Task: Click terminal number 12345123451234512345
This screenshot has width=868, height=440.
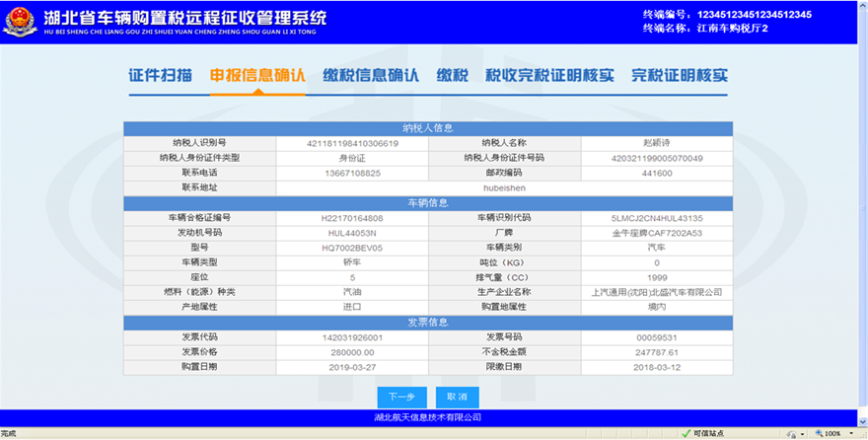Action: (754, 15)
